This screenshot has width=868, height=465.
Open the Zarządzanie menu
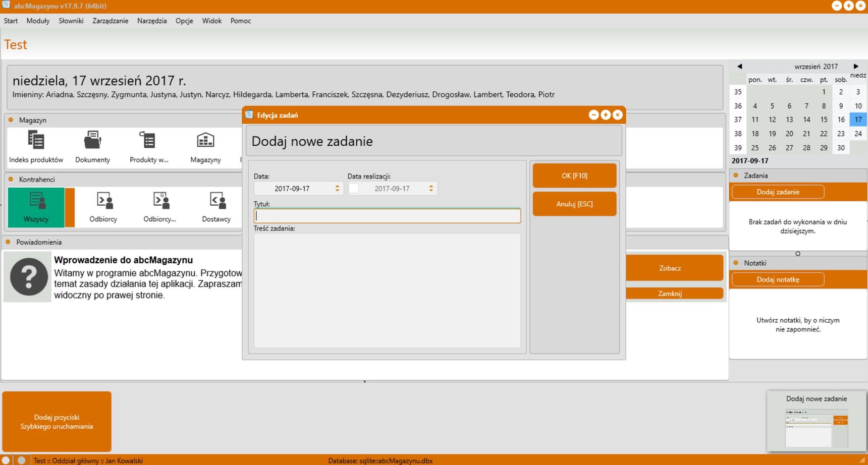(x=110, y=21)
